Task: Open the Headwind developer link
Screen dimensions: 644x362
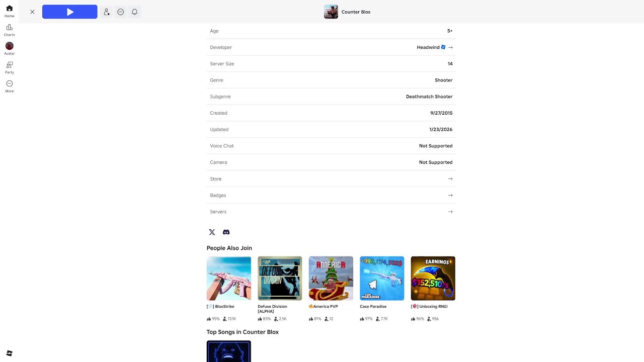Action: point(428,47)
